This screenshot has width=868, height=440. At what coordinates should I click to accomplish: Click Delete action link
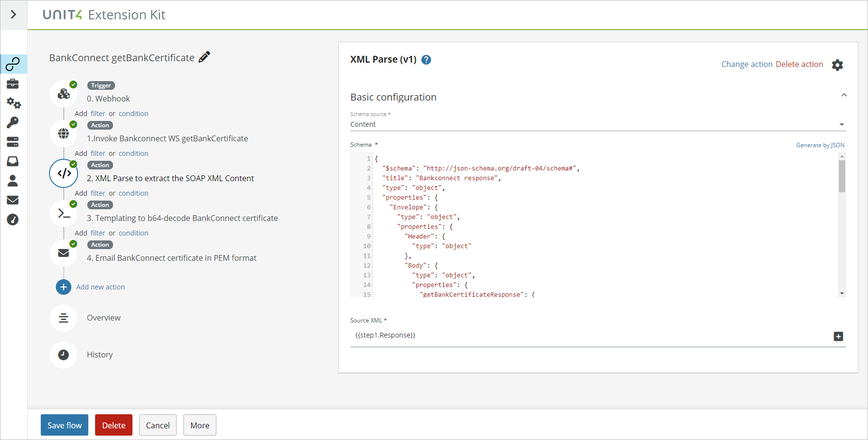tap(799, 64)
